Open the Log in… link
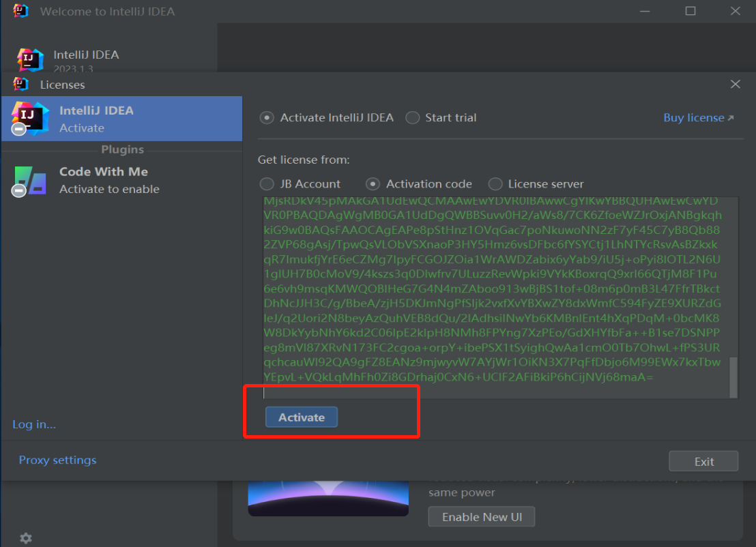This screenshot has width=756, height=547. pyautogui.click(x=34, y=424)
